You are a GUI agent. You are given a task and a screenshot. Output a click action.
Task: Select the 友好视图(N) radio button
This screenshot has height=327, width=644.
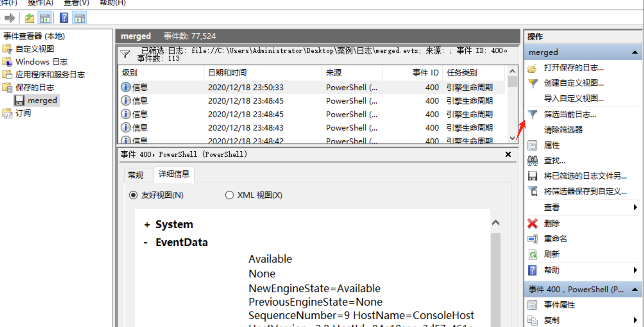[x=133, y=195]
